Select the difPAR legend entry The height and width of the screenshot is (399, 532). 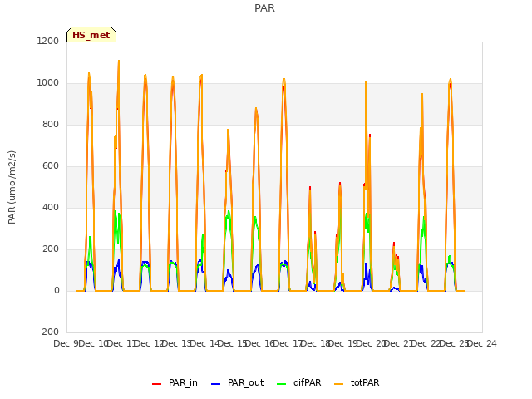[x=299, y=382]
